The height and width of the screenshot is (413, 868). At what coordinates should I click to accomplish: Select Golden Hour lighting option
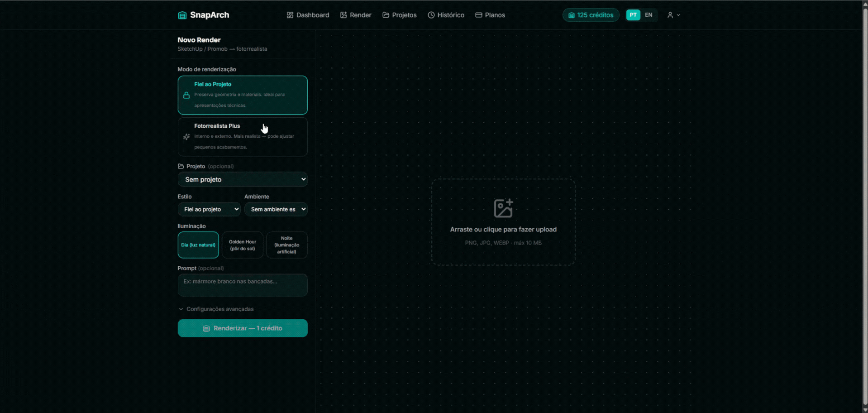242,245
